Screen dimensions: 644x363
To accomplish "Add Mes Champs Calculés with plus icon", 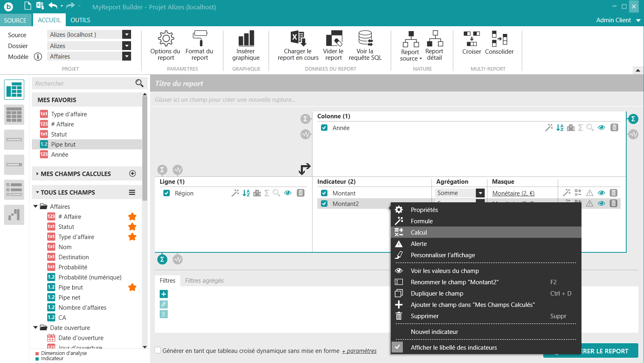I will (x=132, y=174).
